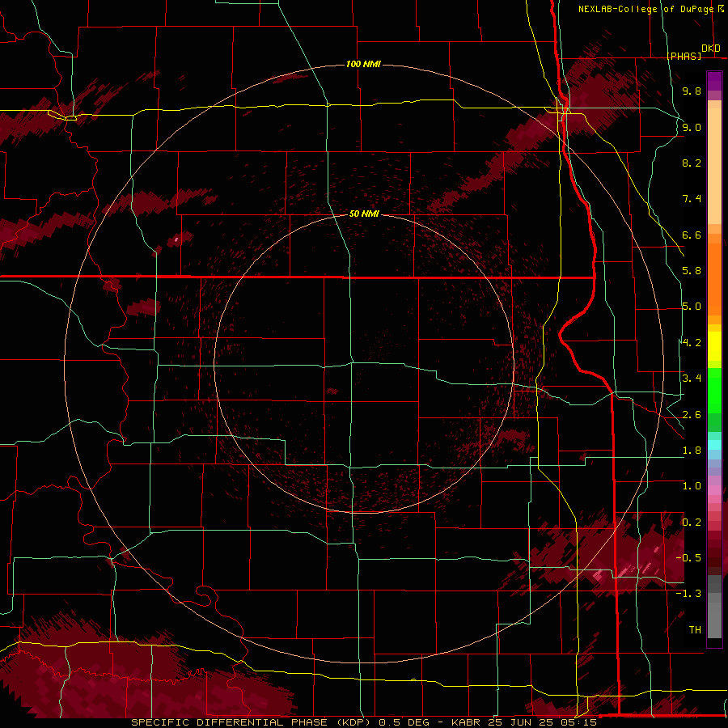Click the 7.4 value on the scale
Viewport: 728px width, 728px height.
692,199
